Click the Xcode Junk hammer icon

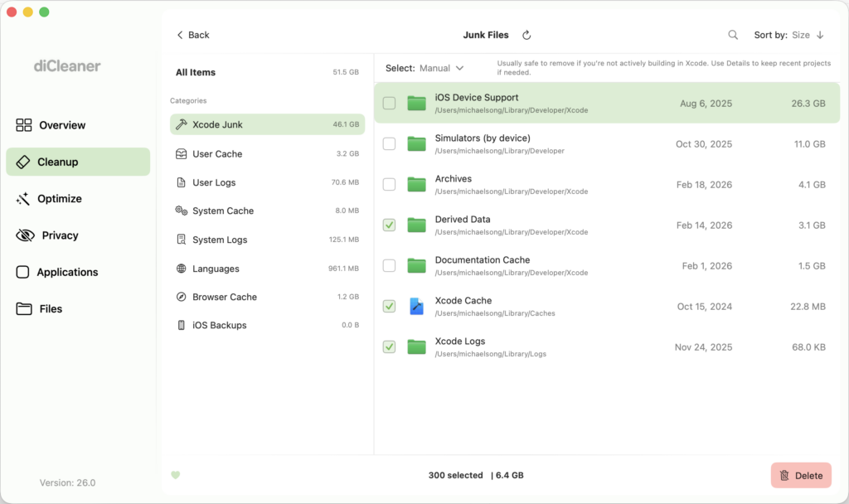(182, 124)
